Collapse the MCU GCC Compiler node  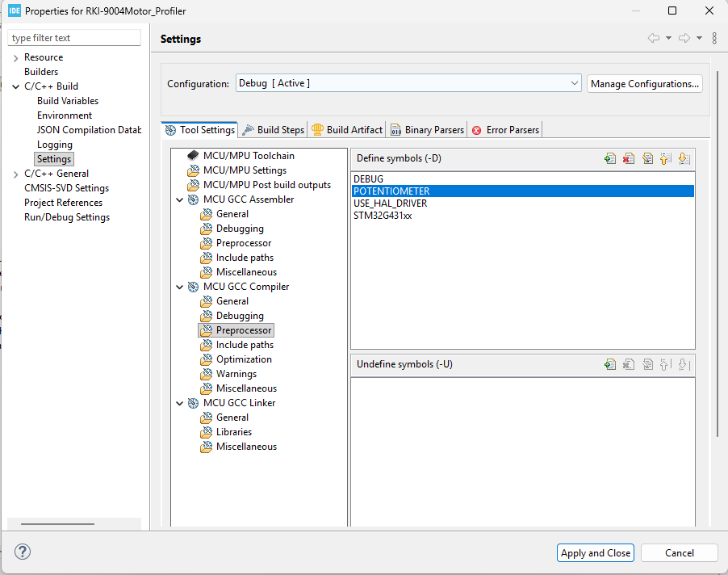180,287
